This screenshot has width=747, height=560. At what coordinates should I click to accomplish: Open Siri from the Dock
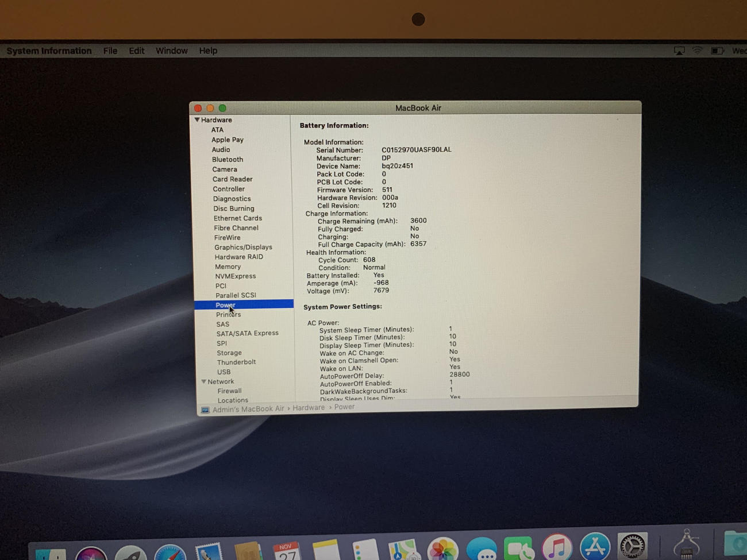pyautogui.click(x=91, y=554)
